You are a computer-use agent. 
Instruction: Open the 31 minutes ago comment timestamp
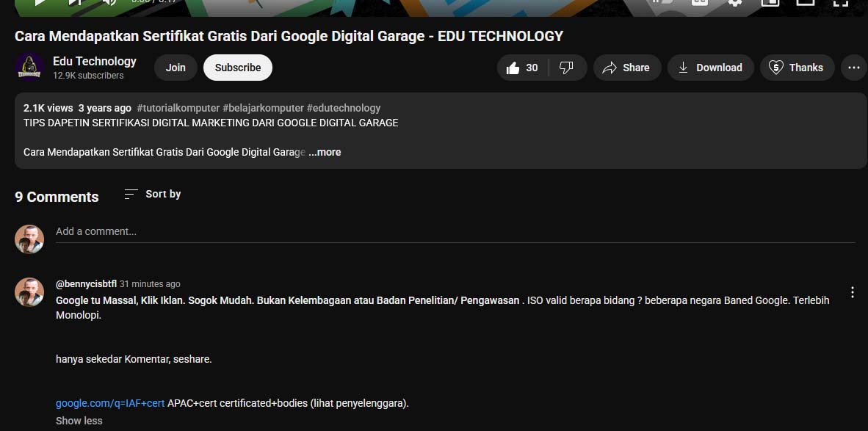pos(150,284)
